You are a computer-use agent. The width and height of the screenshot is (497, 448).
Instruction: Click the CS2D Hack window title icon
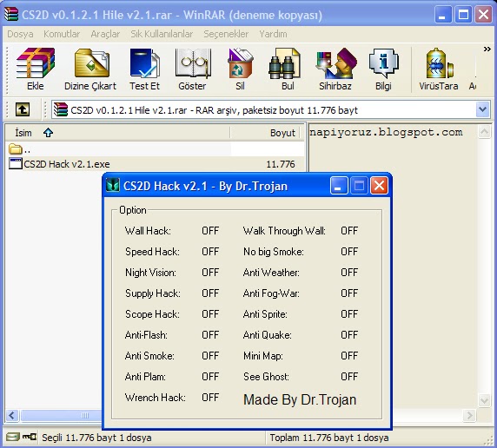pyautogui.click(x=113, y=185)
